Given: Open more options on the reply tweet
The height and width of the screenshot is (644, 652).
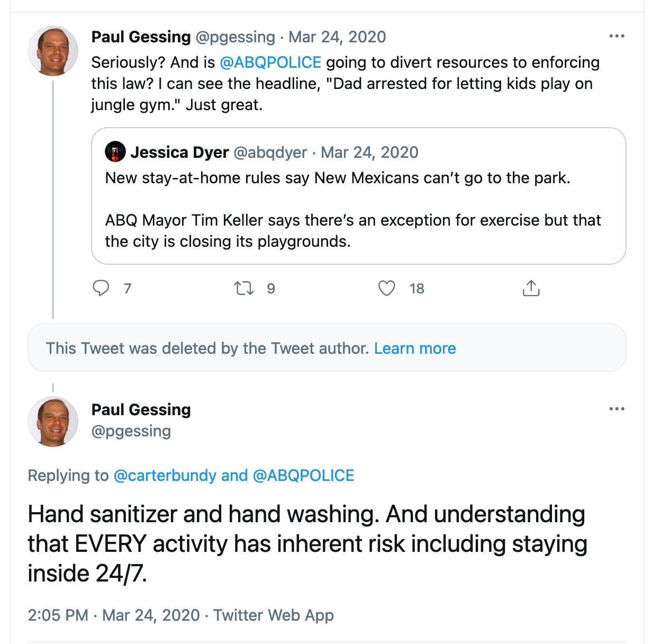Looking at the screenshot, I should tap(617, 409).
